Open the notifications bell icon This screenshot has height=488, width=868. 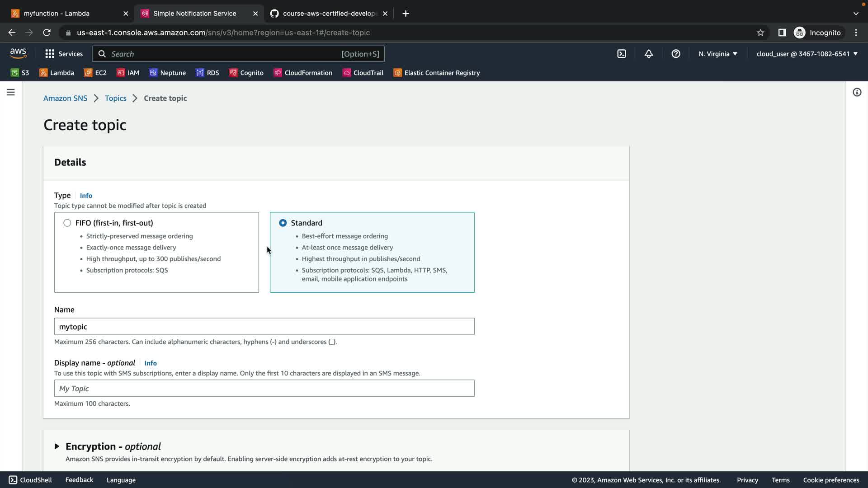click(649, 54)
